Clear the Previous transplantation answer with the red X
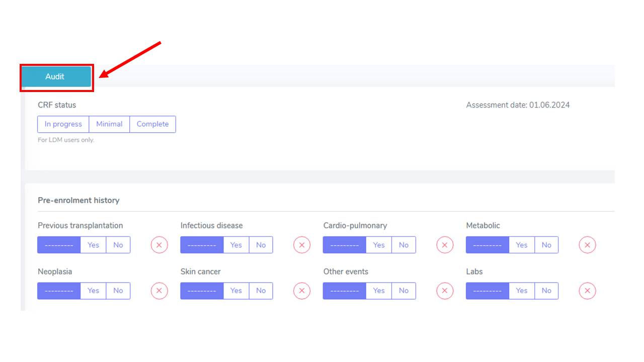Screen dimensions: 644x362 159,245
